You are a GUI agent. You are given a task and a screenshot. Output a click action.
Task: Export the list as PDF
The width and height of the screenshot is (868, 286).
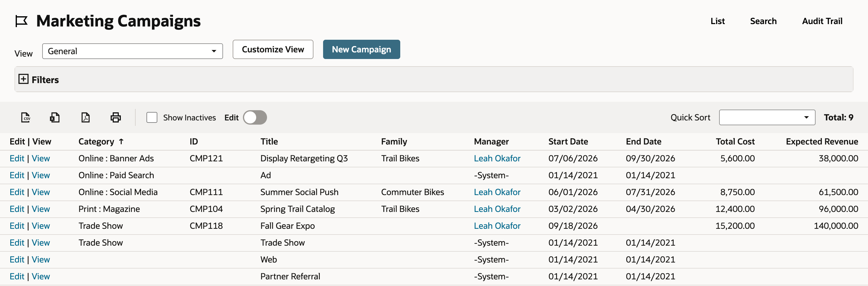(86, 117)
